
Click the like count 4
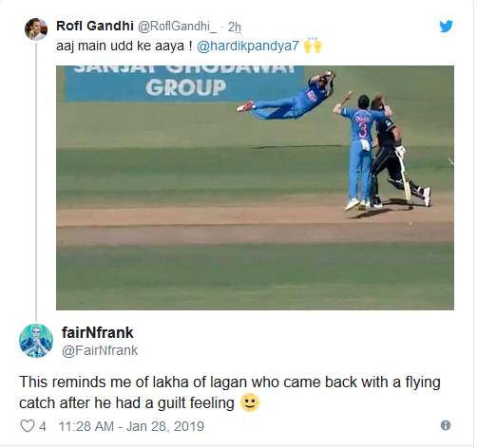point(43,426)
